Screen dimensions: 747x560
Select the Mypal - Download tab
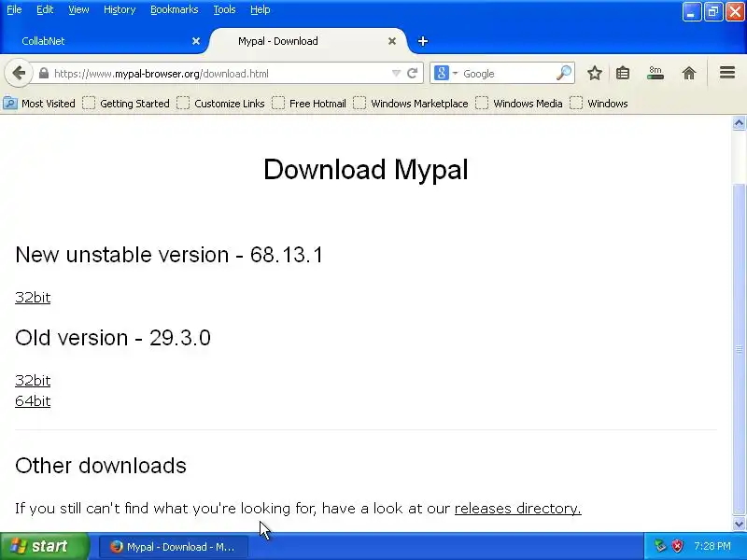(307, 41)
